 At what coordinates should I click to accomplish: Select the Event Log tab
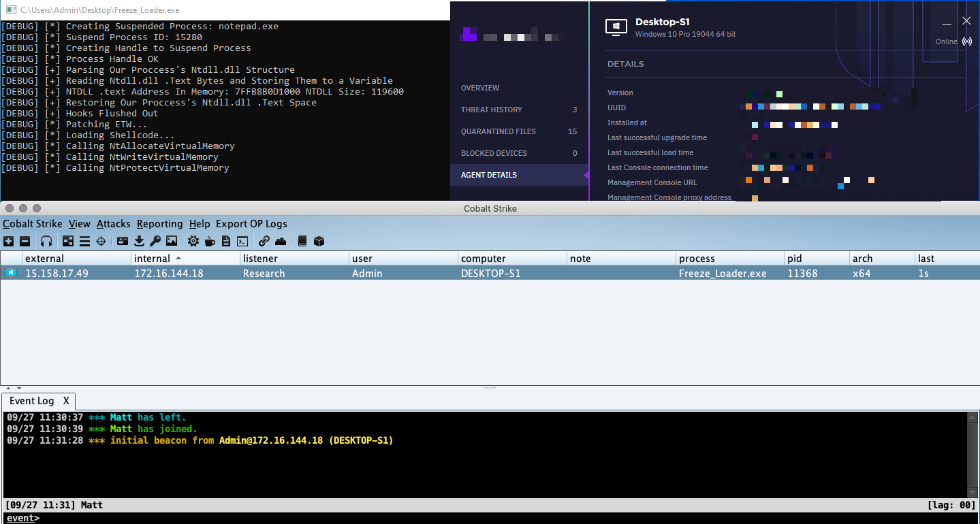[x=31, y=401]
